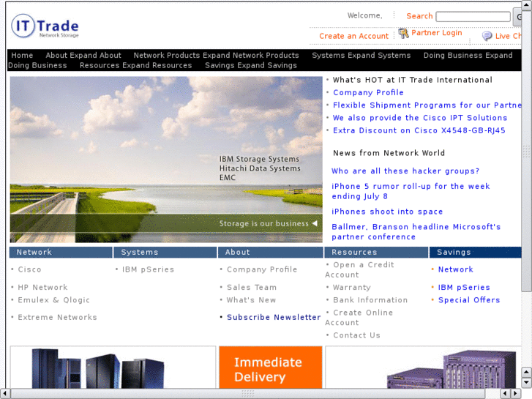This screenshot has height=399, width=532.
Task: Click the IT Trade logo
Action: pyautogui.click(x=45, y=26)
